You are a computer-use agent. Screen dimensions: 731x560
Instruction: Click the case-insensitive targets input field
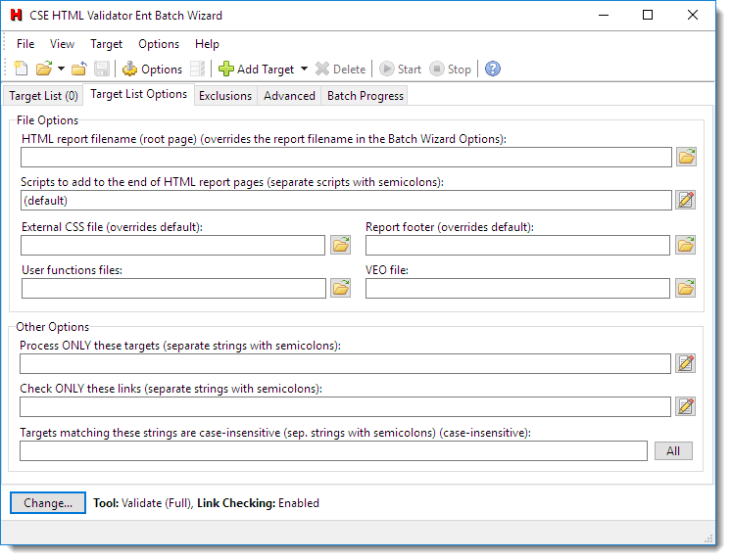click(333, 451)
